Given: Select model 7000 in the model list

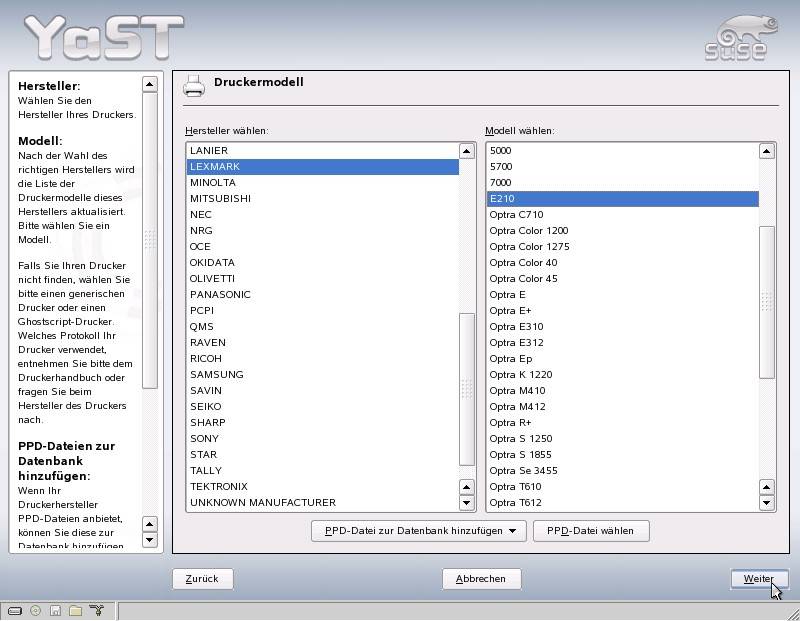Looking at the screenshot, I should pyautogui.click(x=622, y=183).
